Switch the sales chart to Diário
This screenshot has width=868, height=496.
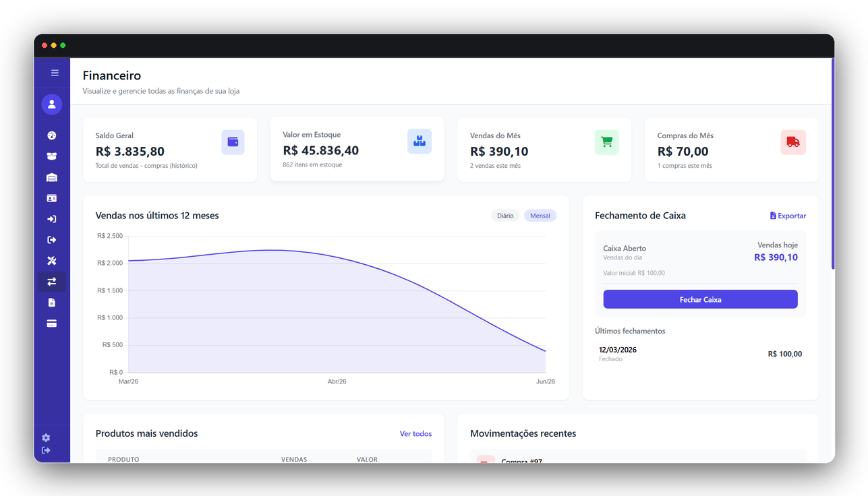point(505,216)
